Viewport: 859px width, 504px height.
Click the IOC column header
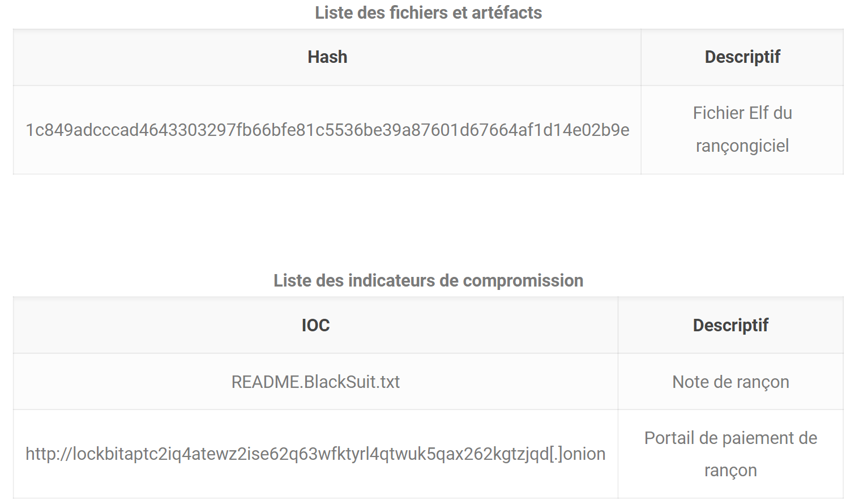pos(315,325)
